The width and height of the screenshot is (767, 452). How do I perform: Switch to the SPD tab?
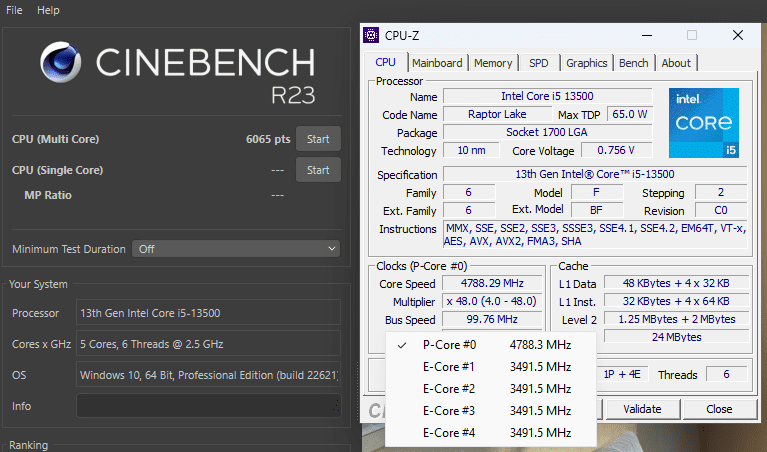[539, 63]
